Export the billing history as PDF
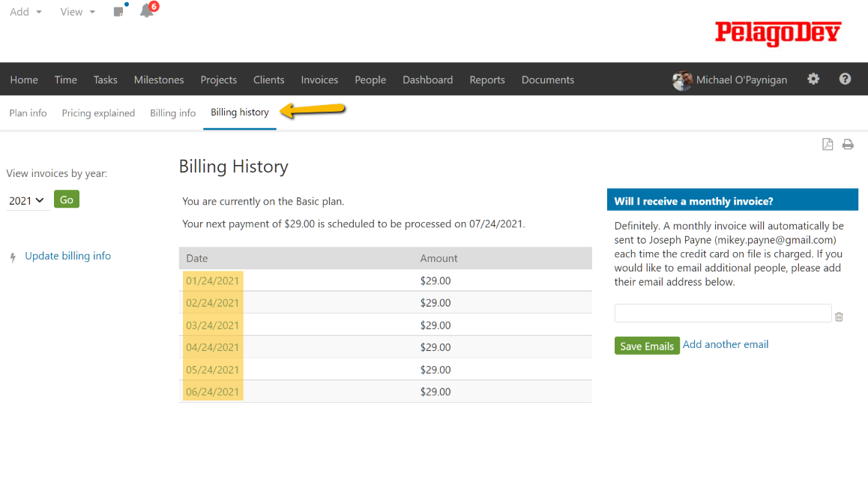Image resolution: width=868 pixels, height=483 pixels. click(828, 144)
